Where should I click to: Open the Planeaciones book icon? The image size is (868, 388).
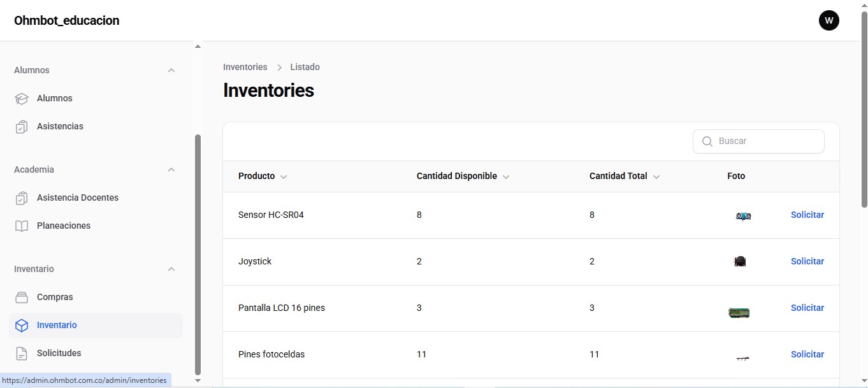point(22,226)
